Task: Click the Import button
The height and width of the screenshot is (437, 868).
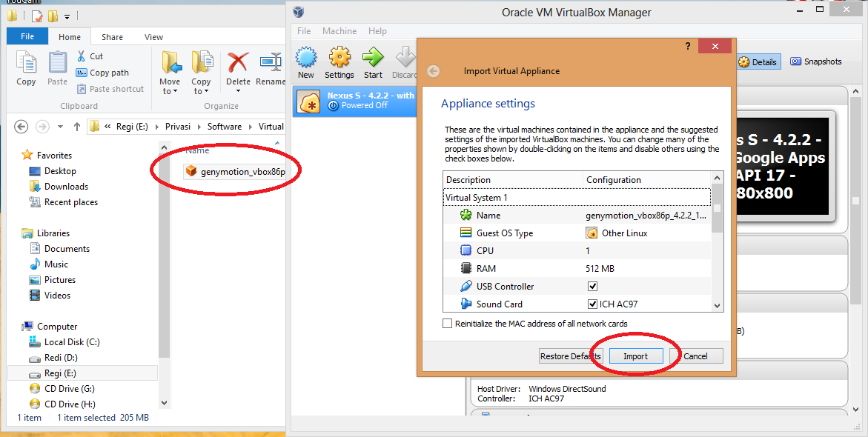Action: tap(635, 356)
